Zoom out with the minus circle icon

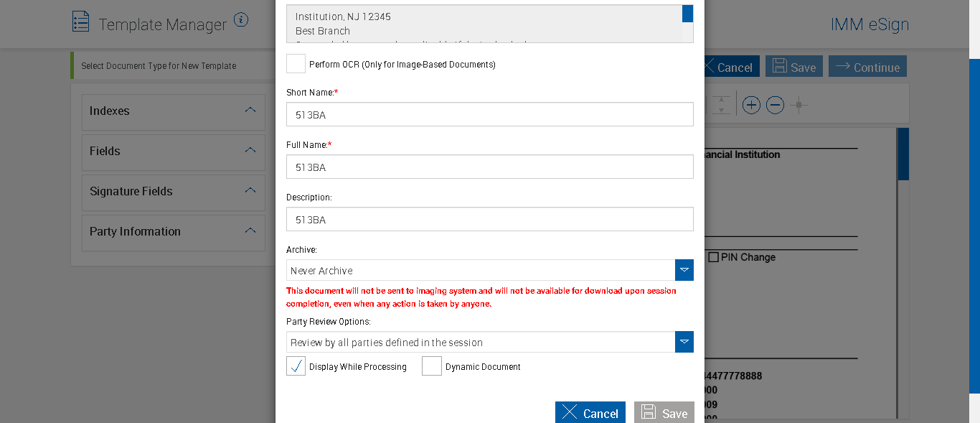(x=775, y=106)
